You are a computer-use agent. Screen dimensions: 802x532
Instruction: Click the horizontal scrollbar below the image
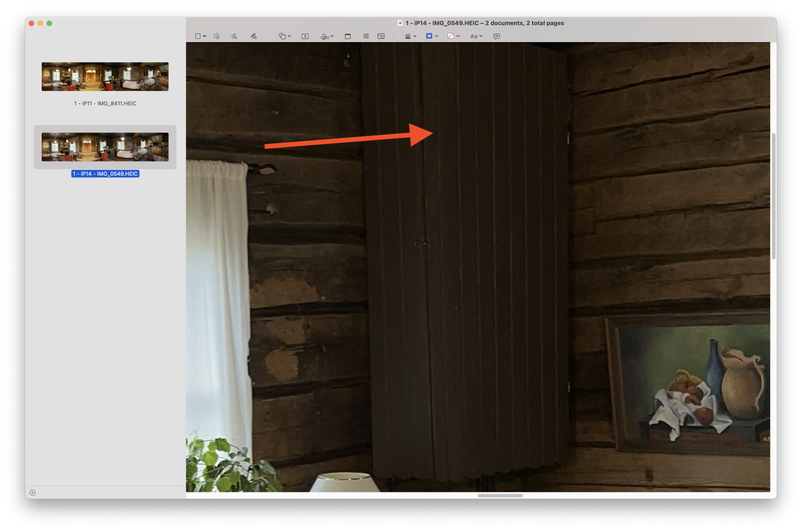point(500,496)
